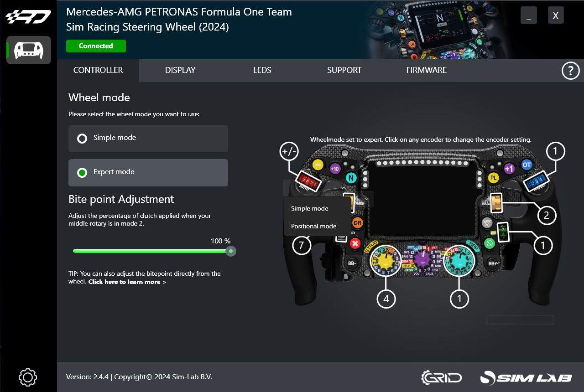Open the help question mark icon
584x392 pixels.
(x=570, y=71)
